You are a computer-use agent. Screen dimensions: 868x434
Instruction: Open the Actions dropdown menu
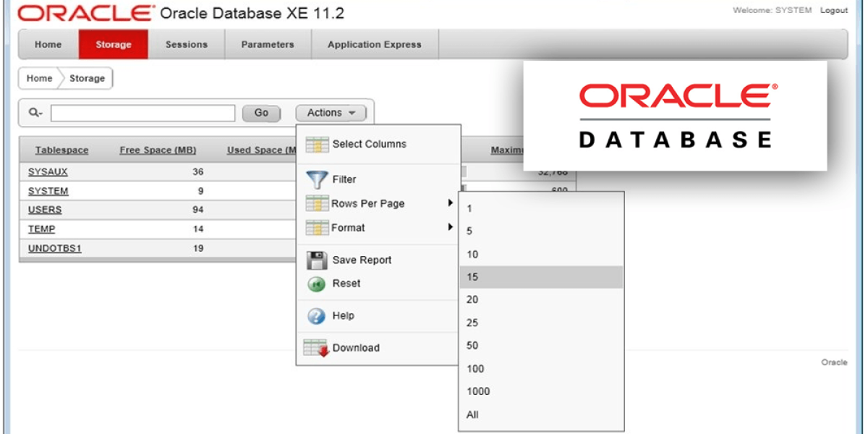coord(331,112)
